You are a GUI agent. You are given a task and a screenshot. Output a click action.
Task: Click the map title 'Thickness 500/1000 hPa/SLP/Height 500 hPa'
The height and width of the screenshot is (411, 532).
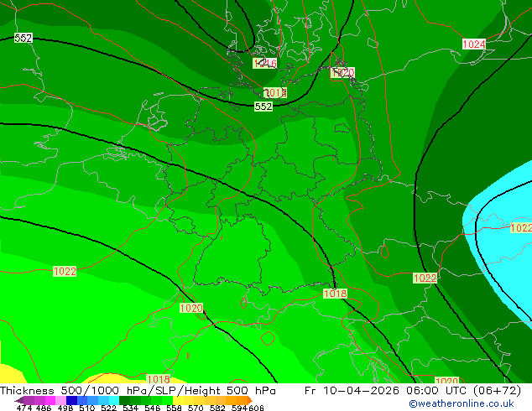(x=138, y=390)
